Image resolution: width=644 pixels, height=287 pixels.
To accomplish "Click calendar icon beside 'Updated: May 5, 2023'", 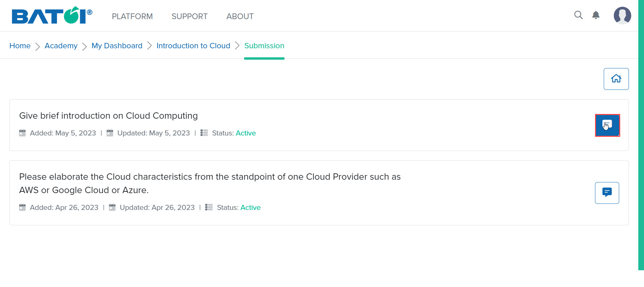I will tap(110, 133).
